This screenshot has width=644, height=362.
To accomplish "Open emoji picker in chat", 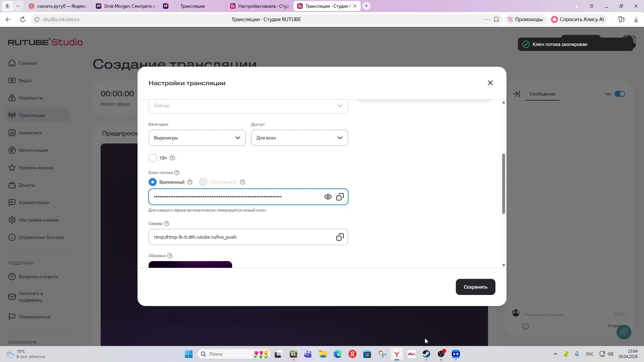I will click(526, 326).
